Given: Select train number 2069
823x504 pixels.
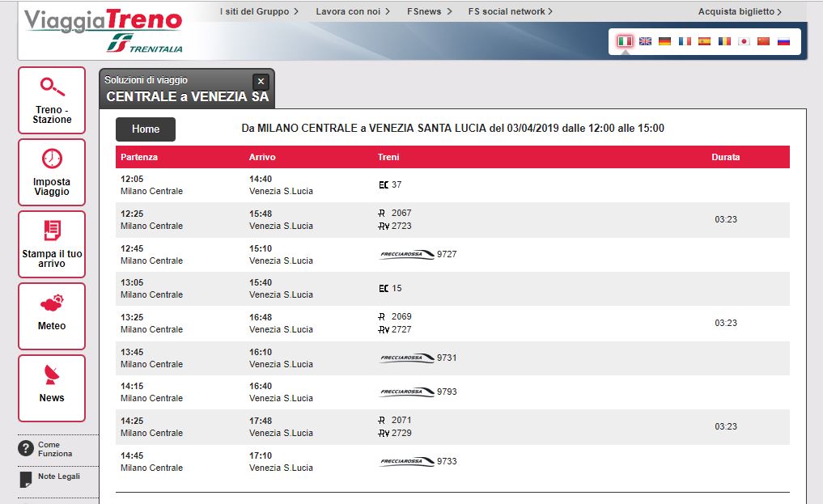Looking at the screenshot, I should [x=401, y=316].
